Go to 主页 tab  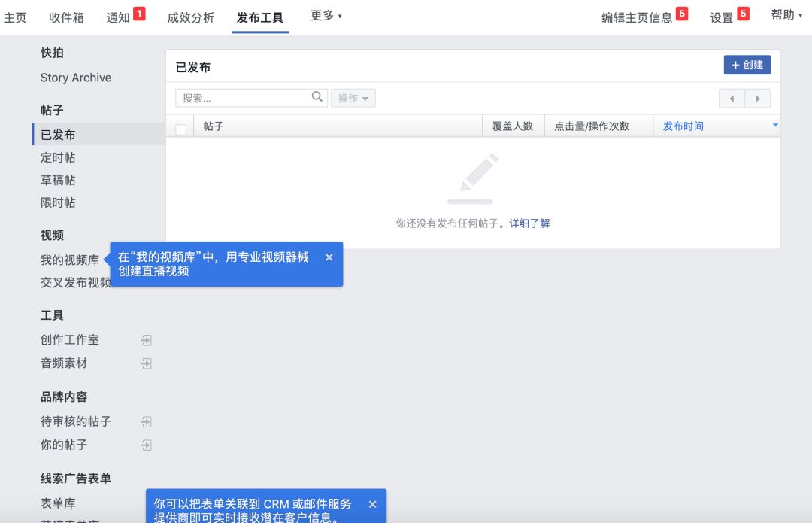15,17
